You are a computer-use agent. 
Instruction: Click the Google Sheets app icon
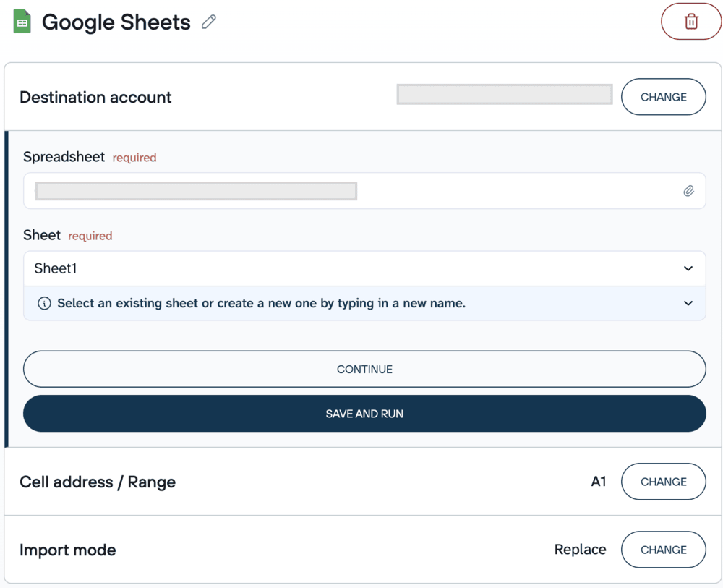point(22,21)
